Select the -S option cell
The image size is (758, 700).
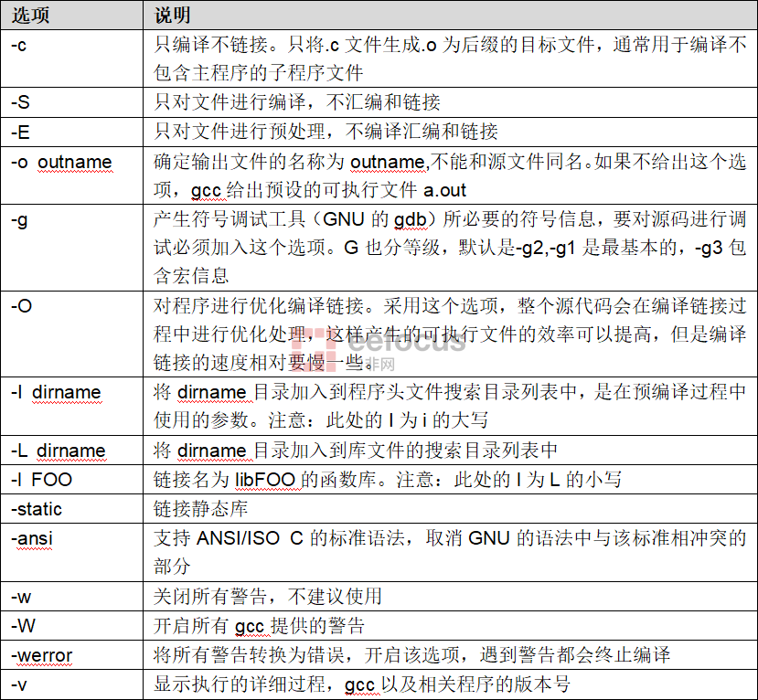point(71,102)
